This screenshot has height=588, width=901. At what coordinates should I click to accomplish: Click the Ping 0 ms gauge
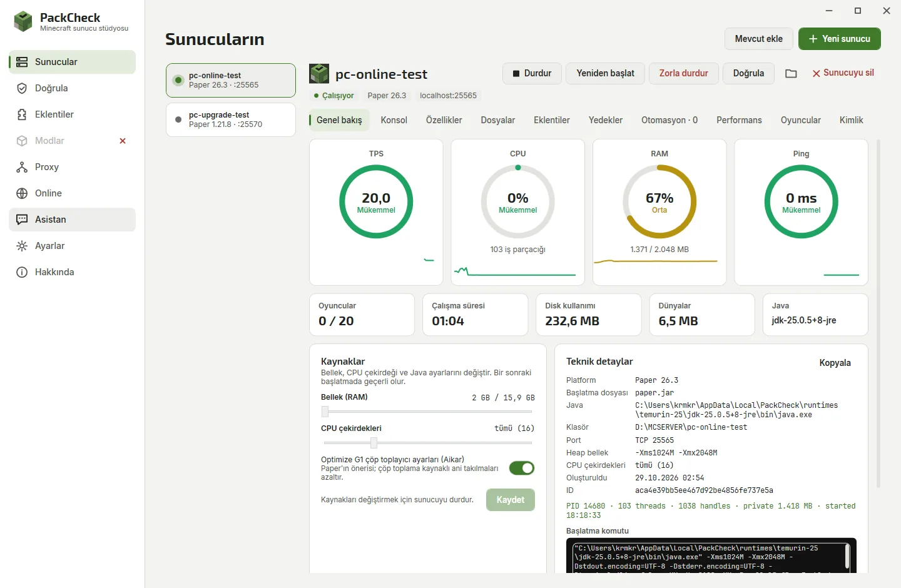[x=801, y=201]
